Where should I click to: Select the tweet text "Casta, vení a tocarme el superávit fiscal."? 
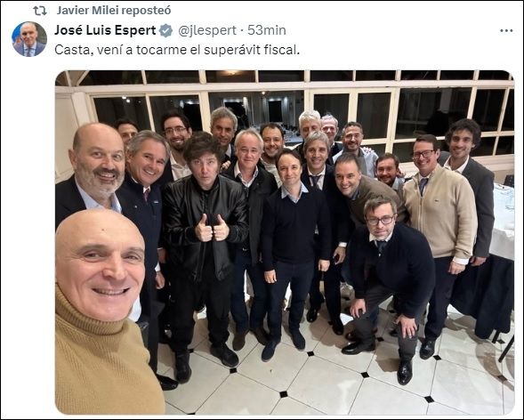[177, 50]
